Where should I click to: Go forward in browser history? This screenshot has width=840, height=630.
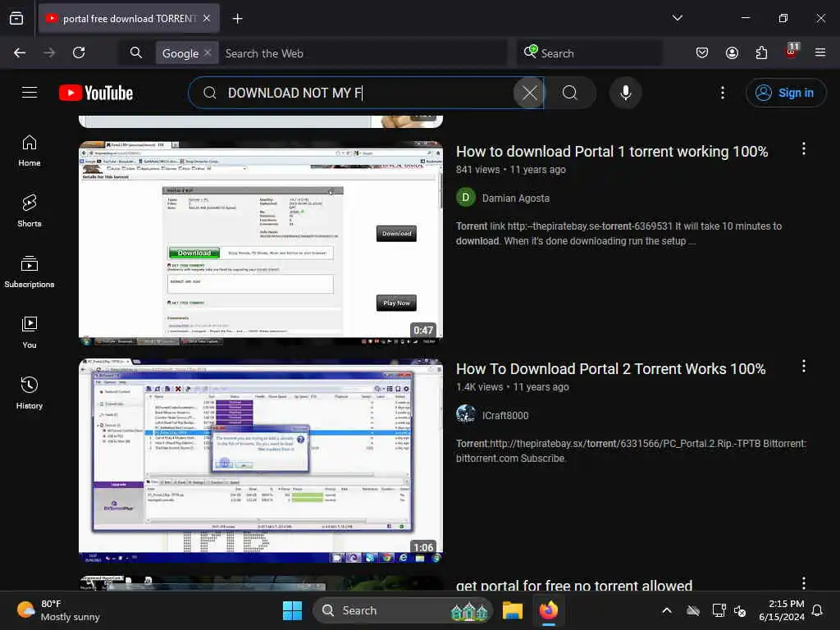[x=49, y=52]
